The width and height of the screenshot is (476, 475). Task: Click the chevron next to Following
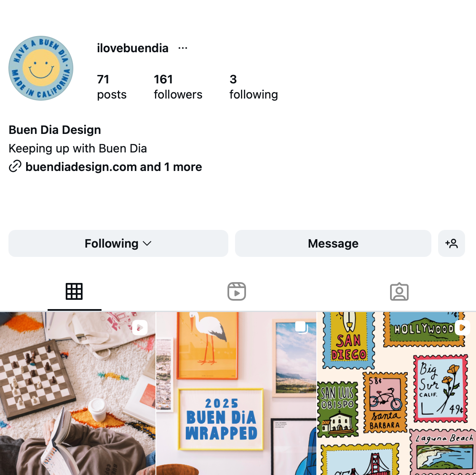147,244
